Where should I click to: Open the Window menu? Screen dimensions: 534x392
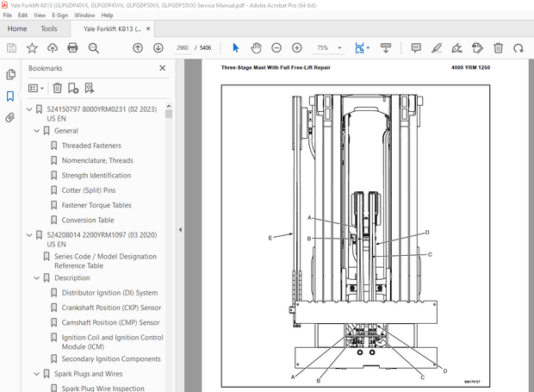point(84,16)
